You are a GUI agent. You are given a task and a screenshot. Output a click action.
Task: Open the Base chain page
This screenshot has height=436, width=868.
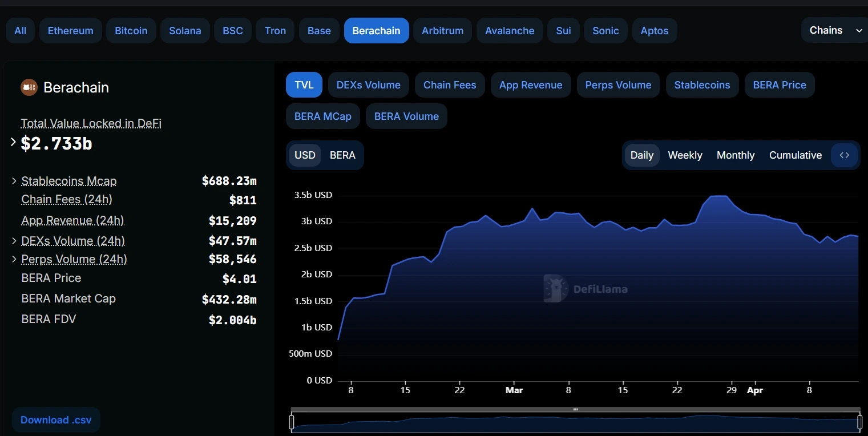click(x=319, y=31)
